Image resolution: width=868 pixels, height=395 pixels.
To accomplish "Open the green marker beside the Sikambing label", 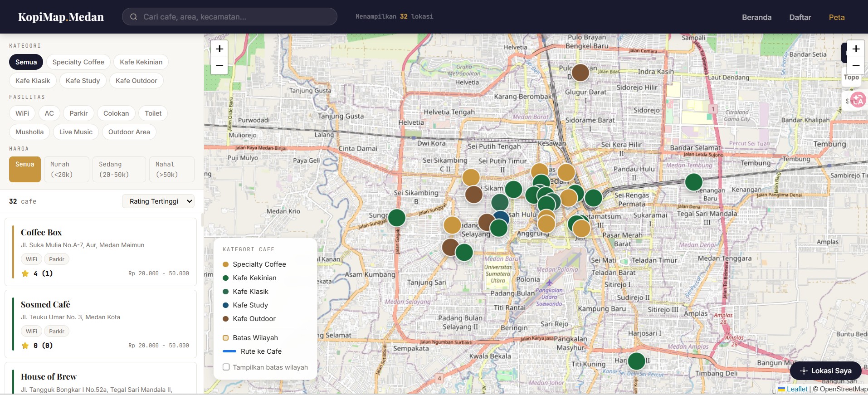I will (x=514, y=189).
